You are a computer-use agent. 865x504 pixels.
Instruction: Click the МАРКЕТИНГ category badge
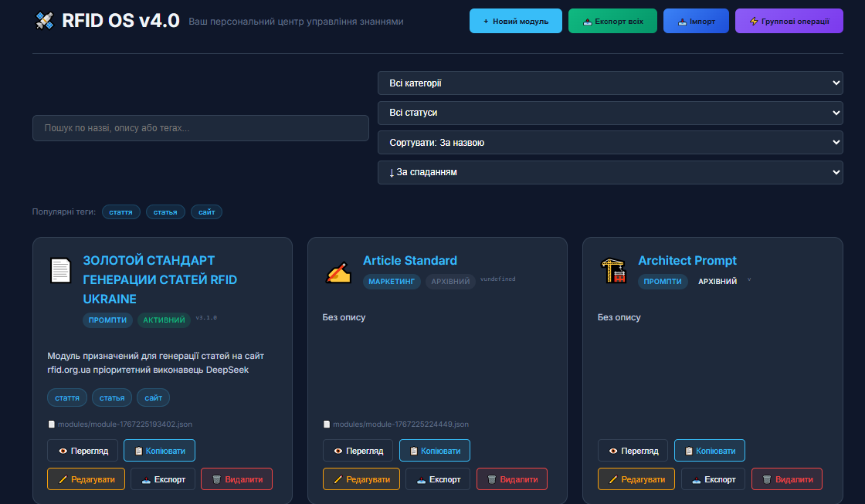coord(392,281)
